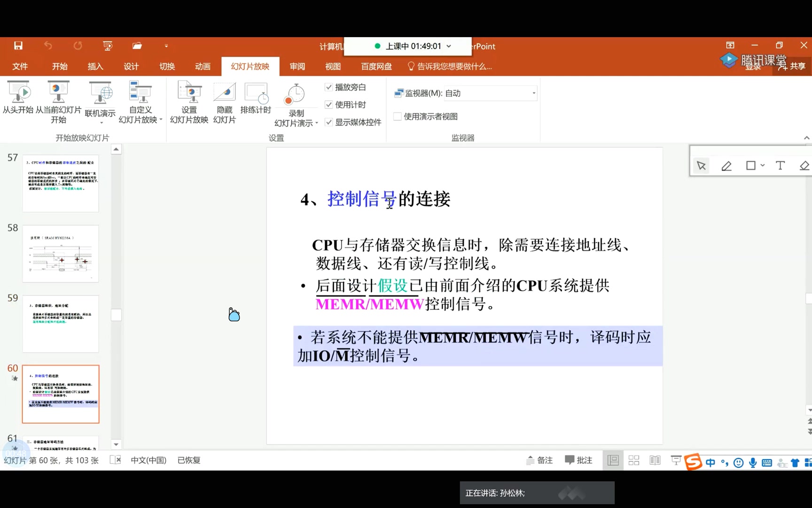812x508 pixels.
Task: Open the 动画 ribbon tab
Action: tap(203, 66)
